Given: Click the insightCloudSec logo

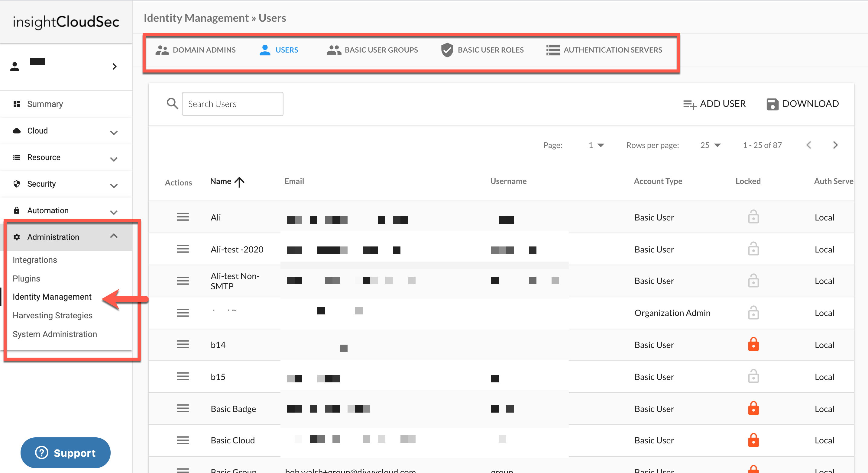Looking at the screenshot, I should coord(66,22).
